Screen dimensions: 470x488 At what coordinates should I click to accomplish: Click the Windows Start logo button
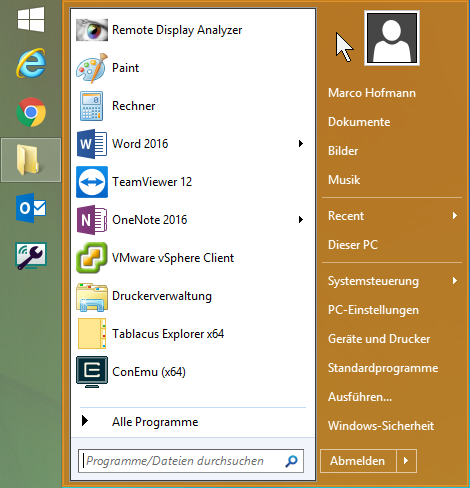coord(31,20)
